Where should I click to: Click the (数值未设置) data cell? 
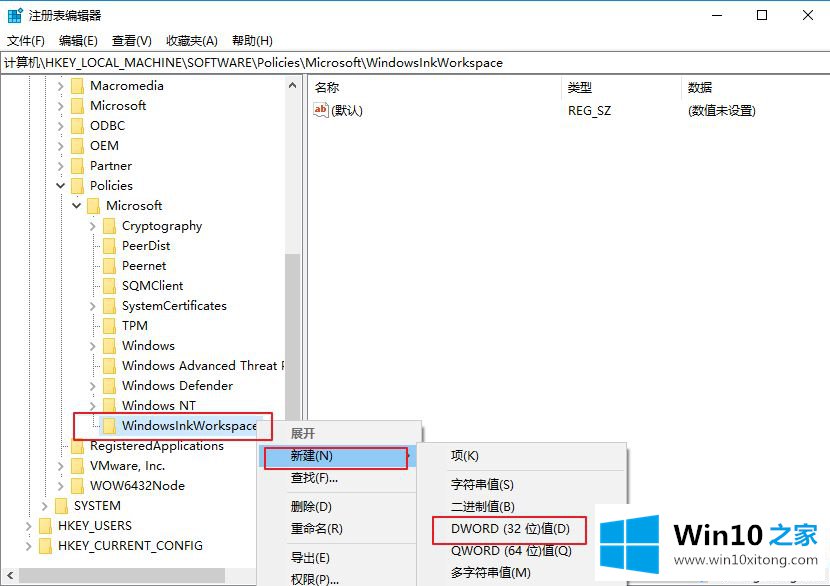pos(721,111)
